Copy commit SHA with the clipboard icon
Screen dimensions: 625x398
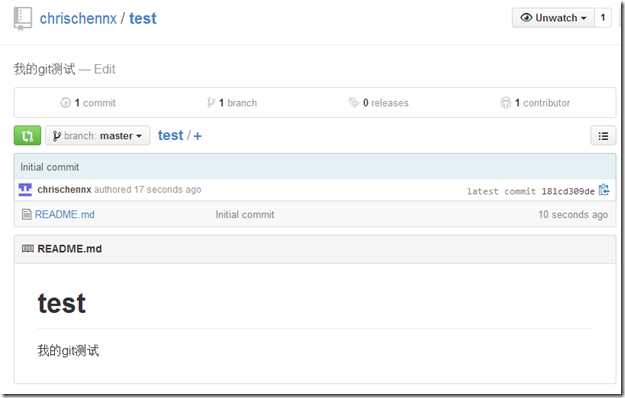point(604,190)
